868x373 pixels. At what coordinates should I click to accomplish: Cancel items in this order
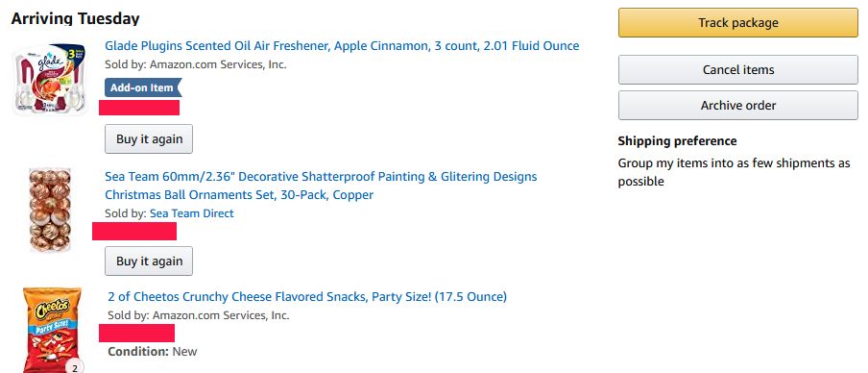[738, 70]
